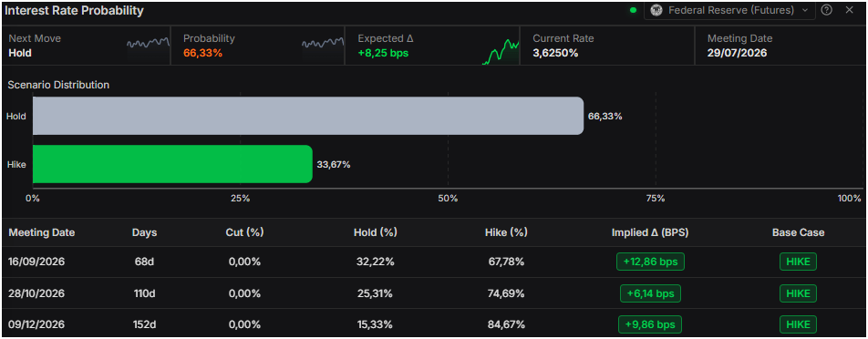The height and width of the screenshot is (339, 868).
Task: Click the +6,14 bps badge
Action: (x=650, y=293)
